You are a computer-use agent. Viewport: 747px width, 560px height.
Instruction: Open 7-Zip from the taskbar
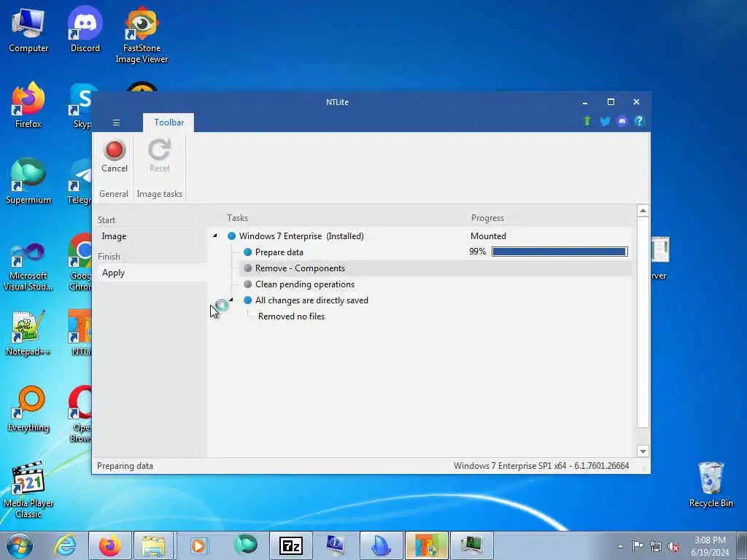coord(291,545)
